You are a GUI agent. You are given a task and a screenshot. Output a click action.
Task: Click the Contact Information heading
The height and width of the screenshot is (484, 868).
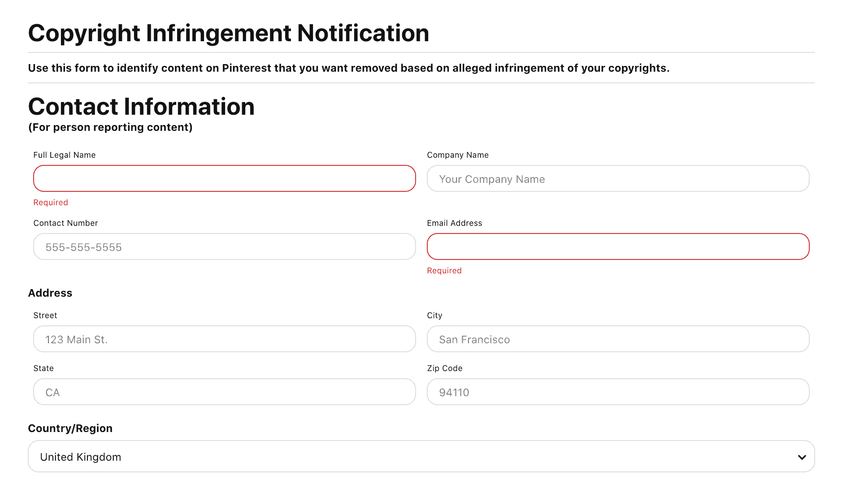tap(141, 107)
